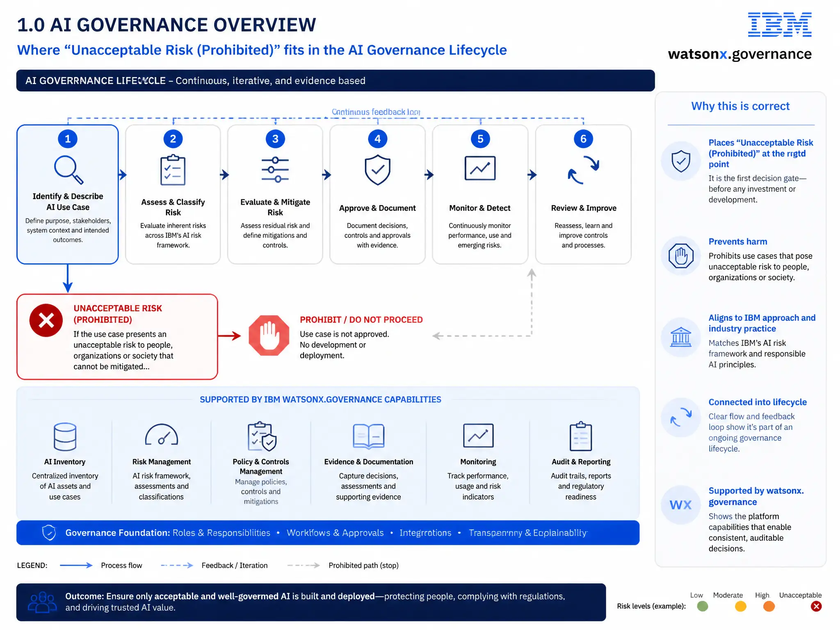Select the Review & Improve heading
This screenshot has height=630, width=840.
coord(584,208)
